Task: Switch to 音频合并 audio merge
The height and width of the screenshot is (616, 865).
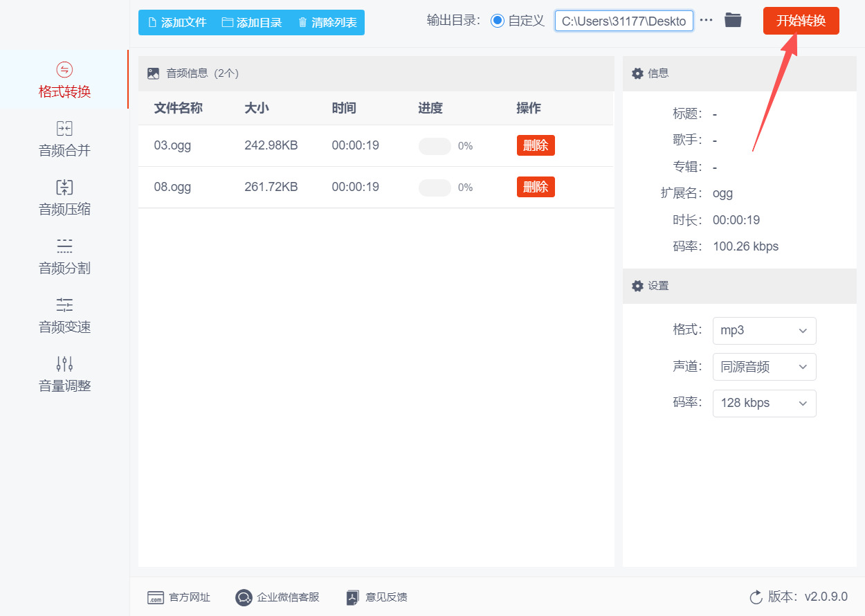Action: click(x=64, y=138)
